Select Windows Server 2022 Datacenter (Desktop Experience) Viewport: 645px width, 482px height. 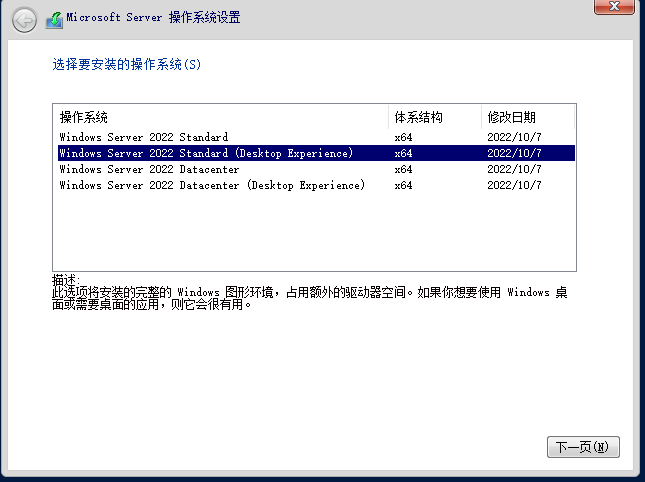[316, 185]
